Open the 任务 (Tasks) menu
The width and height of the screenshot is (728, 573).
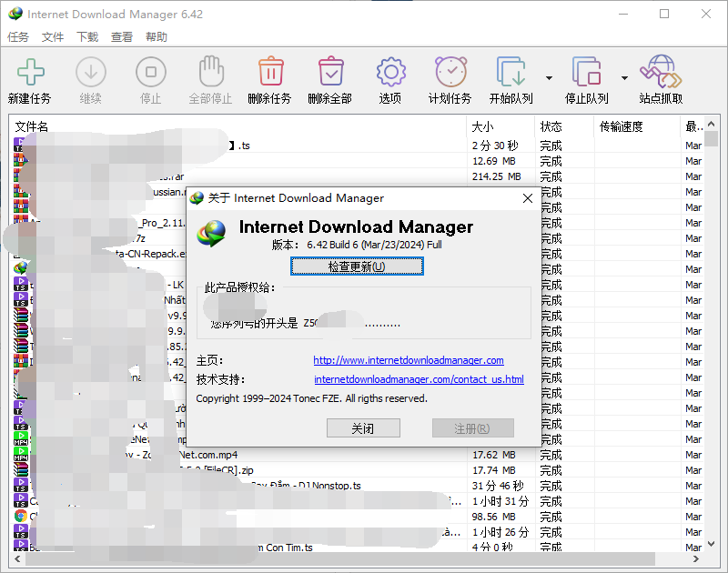pyautogui.click(x=18, y=37)
